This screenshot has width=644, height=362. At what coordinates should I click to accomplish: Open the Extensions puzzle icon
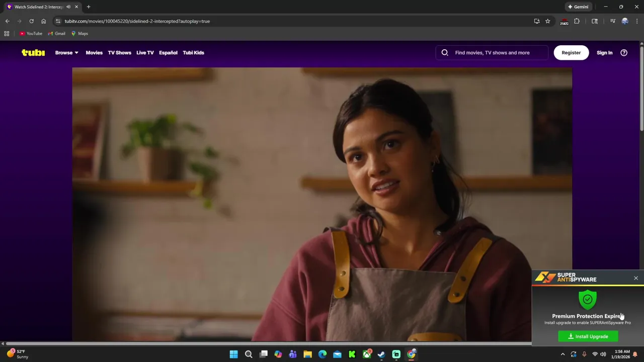(577, 21)
